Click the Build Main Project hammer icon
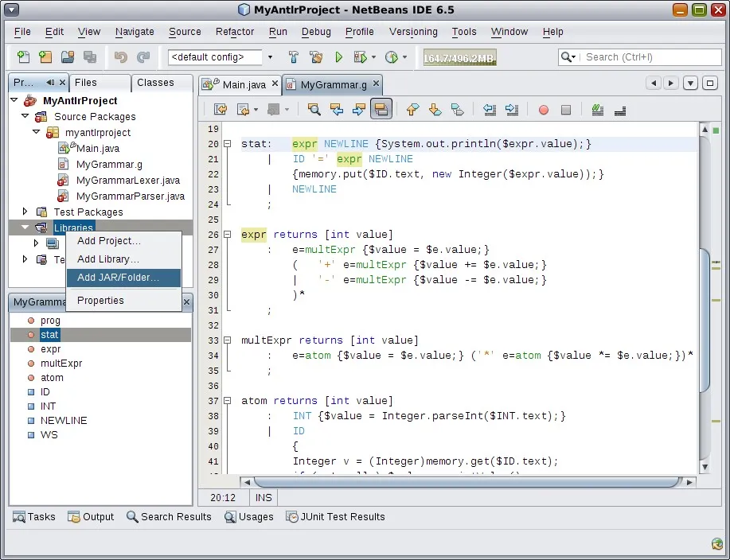Screen dimensions: 730x560 (294, 57)
